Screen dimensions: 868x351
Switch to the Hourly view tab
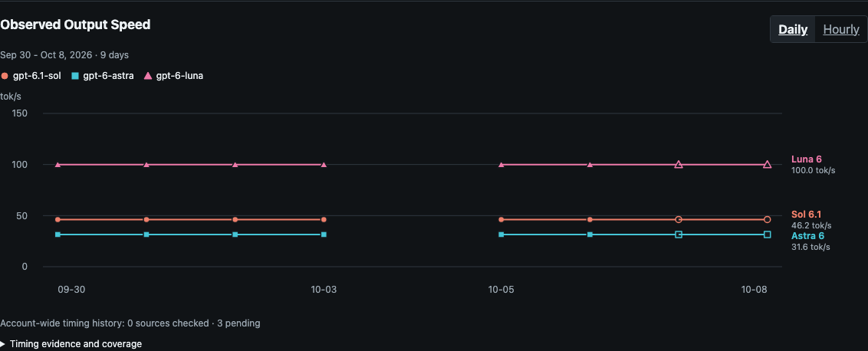tap(841, 29)
